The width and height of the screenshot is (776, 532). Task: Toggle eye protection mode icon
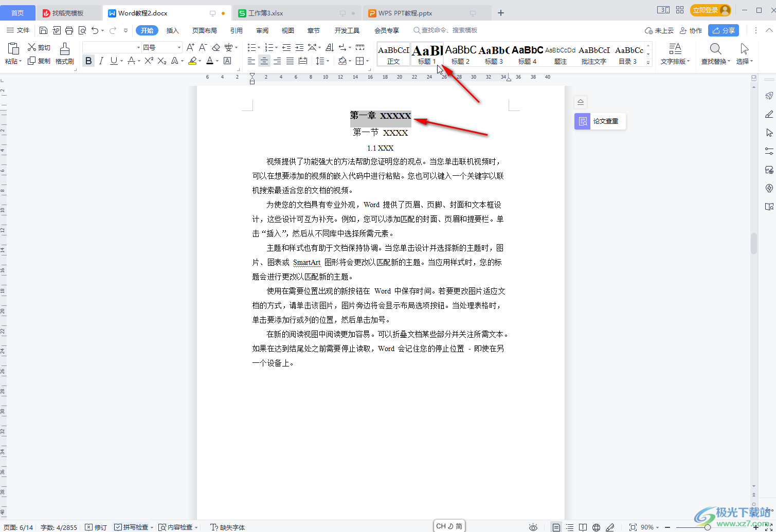pos(533,527)
